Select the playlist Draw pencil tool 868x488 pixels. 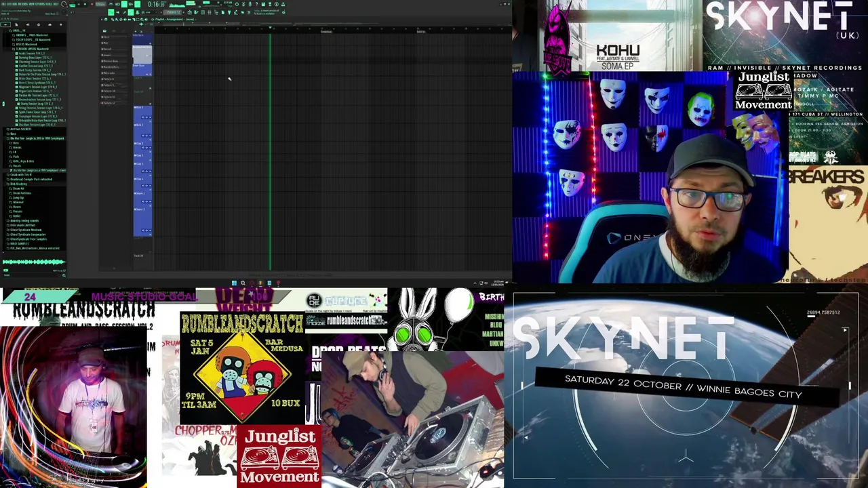click(x=113, y=20)
